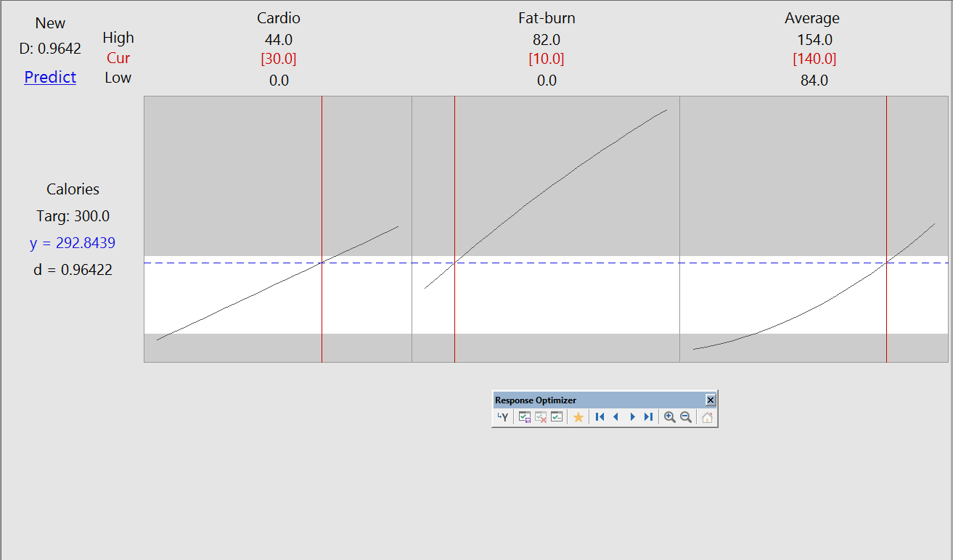This screenshot has height=560, width=953.
Task: Click the Fat-burn current value [10.0]
Action: [547, 59]
